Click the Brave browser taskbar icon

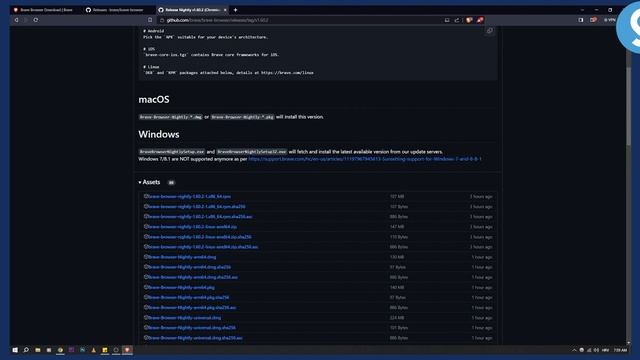pos(127,350)
